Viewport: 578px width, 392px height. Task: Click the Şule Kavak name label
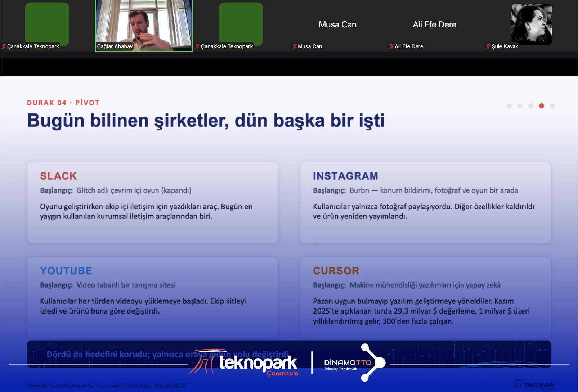coord(505,46)
